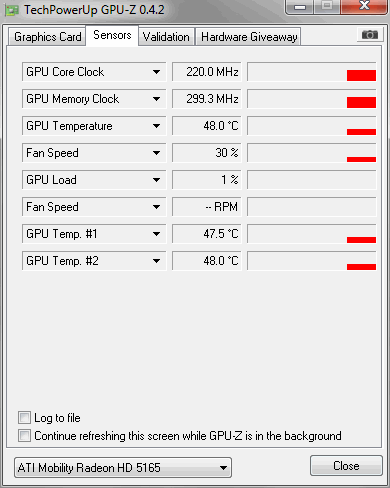The width and height of the screenshot is (390, 488).
Task: Enable Log to file checkbox
Action: (24, 418)
